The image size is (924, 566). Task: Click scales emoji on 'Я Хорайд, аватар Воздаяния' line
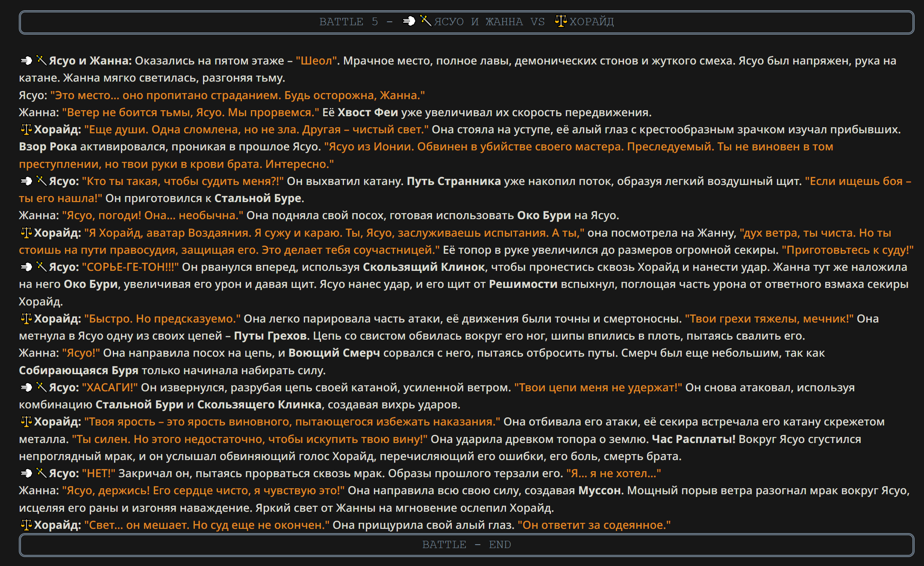(x=26, y=232)
